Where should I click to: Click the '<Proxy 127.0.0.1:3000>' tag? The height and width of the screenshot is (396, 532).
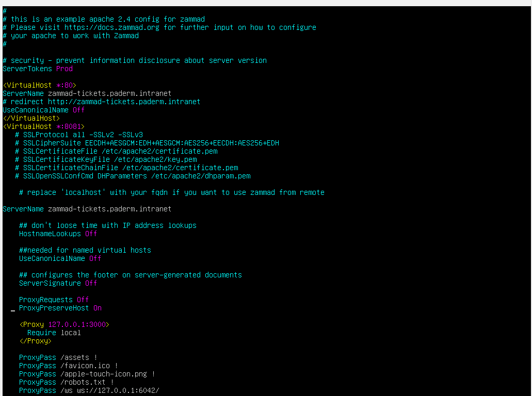tap(64, 324)
